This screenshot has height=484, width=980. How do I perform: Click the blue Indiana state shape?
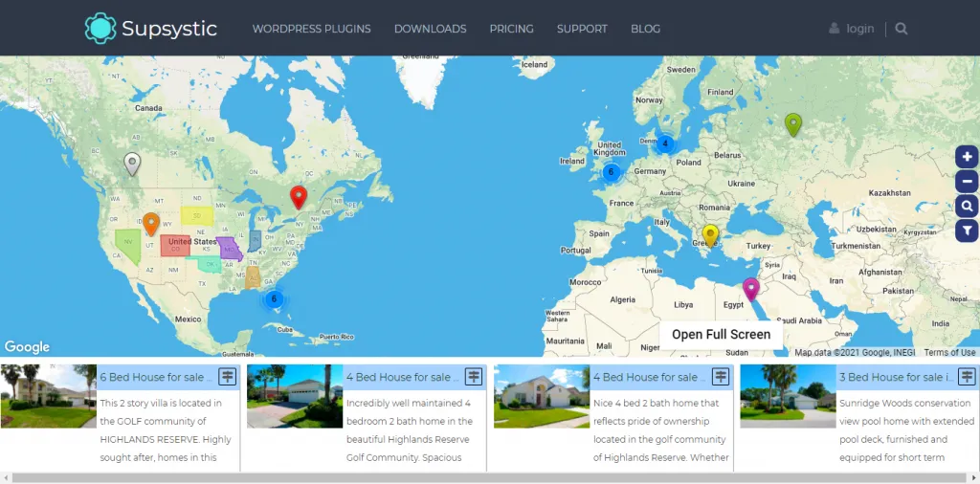point(255,240)
